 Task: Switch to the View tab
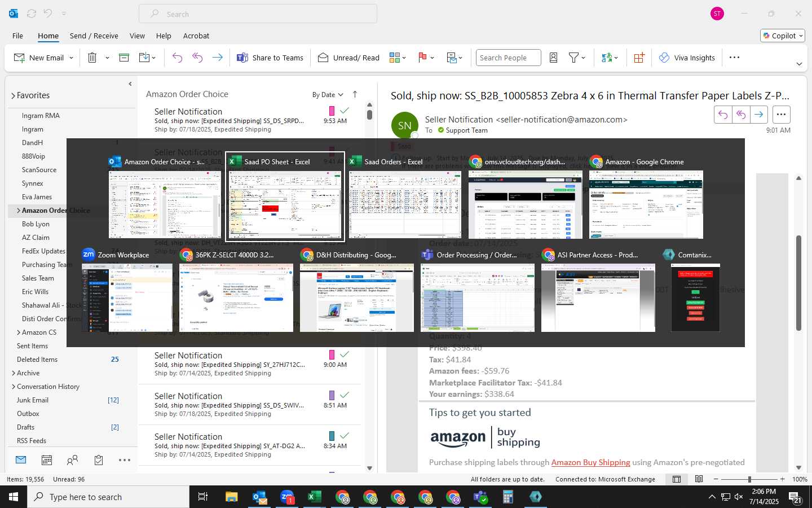tap(137, 36)
